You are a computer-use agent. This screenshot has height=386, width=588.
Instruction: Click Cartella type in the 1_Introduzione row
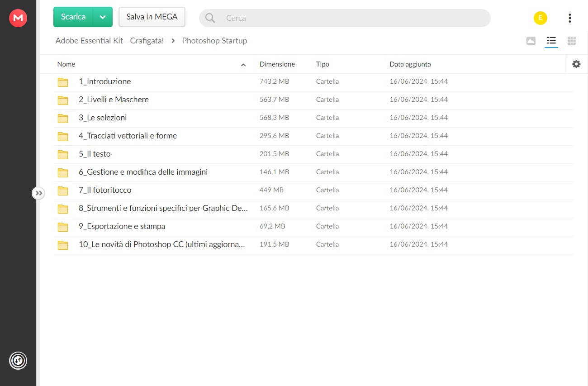click(327, 81)
